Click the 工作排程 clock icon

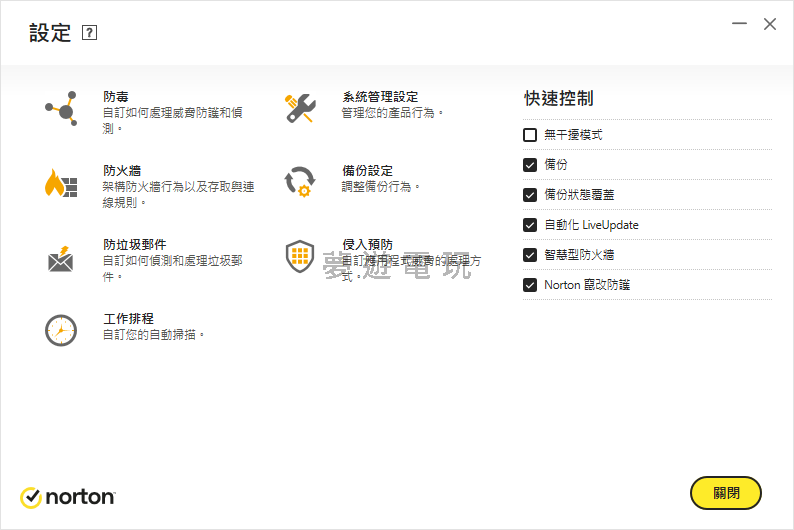coord(61,331)
